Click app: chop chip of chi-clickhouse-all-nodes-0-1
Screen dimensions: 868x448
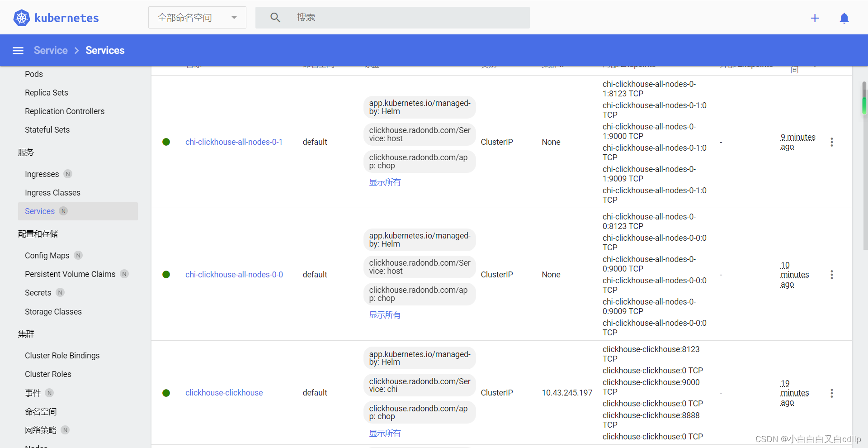click(x=420, y=162)
